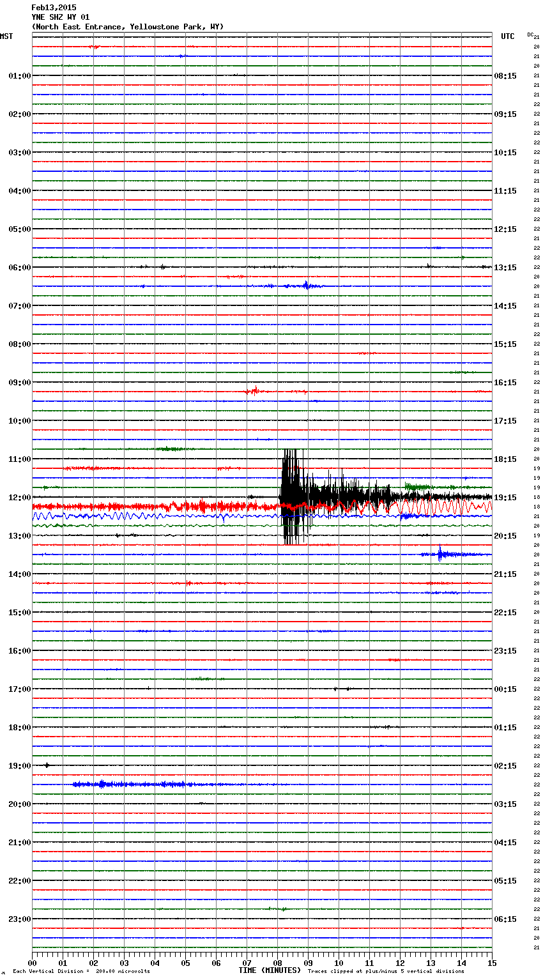Click the 12:15 UTC time label

(505, 229)
